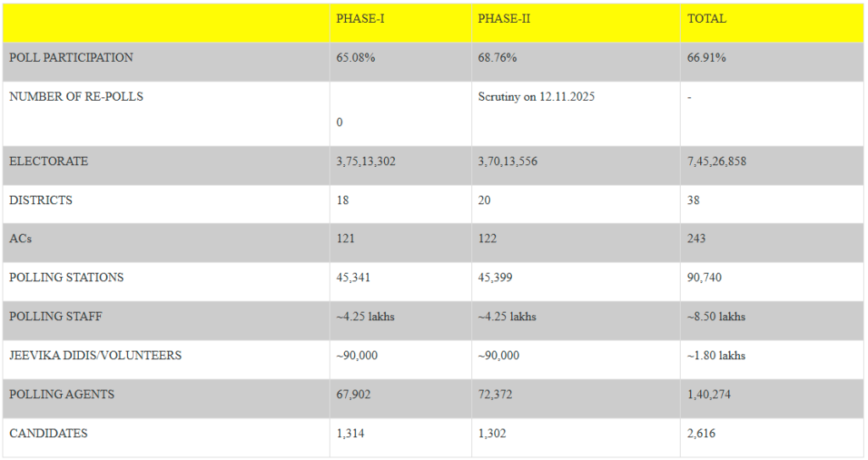Select the NUMBER OF RE-POLLS row label

[76, 97]
